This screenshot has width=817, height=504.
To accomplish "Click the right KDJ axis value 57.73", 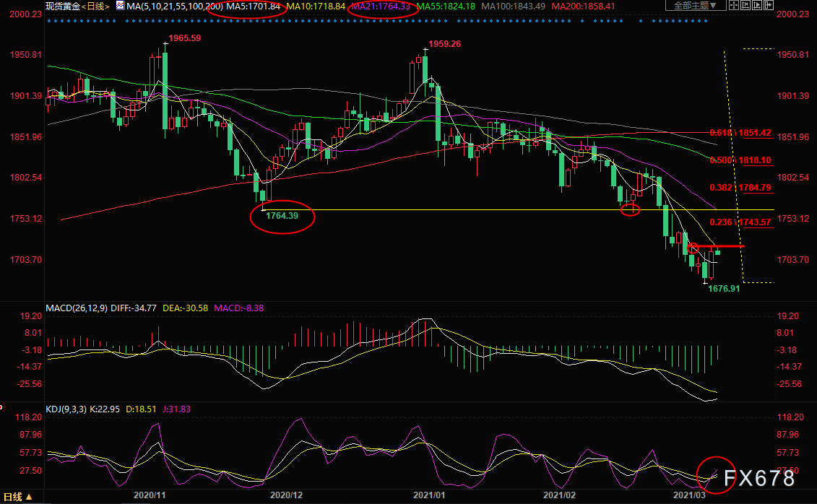I will point(788,453).
